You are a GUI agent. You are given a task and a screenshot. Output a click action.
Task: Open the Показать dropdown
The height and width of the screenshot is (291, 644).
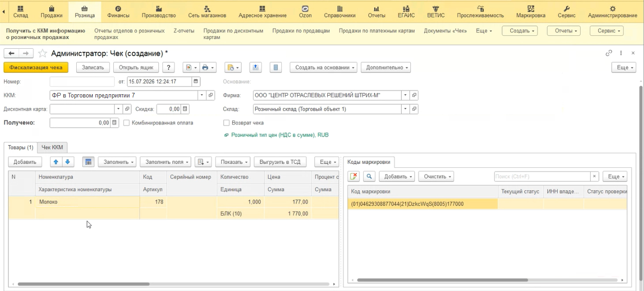[x=233, y=162]
